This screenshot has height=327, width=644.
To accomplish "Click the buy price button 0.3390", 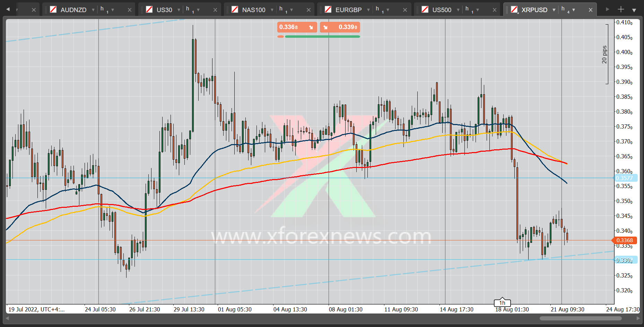I will [340, 27].
